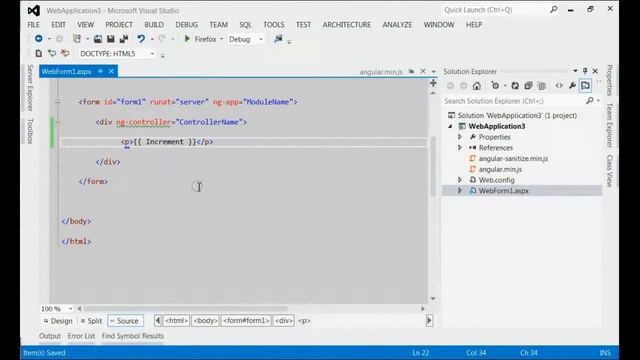640x360 pixels.
Task: Click Show All Files icon in Solution Explorer
Action: point(542,86)
